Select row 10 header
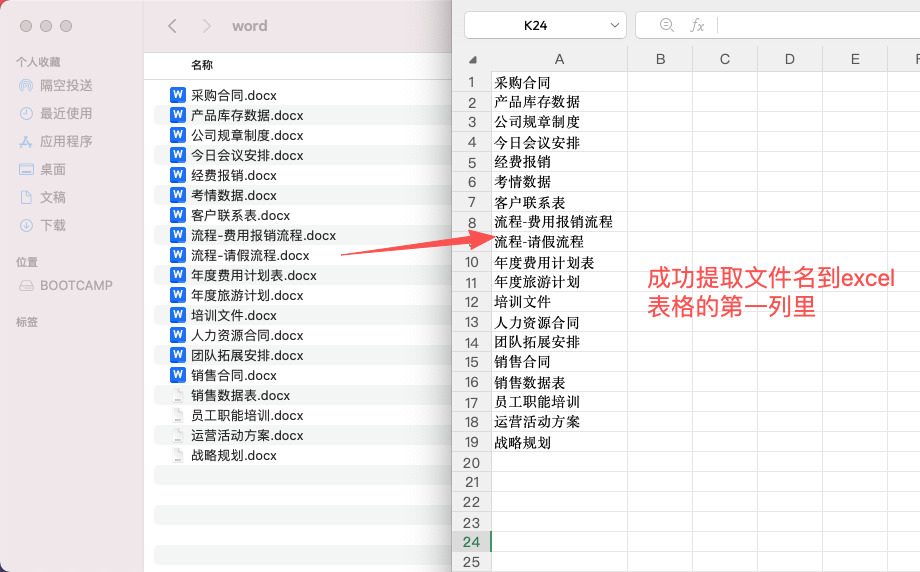The width and height of the screenshot is (920, 572). coord(472,262)
